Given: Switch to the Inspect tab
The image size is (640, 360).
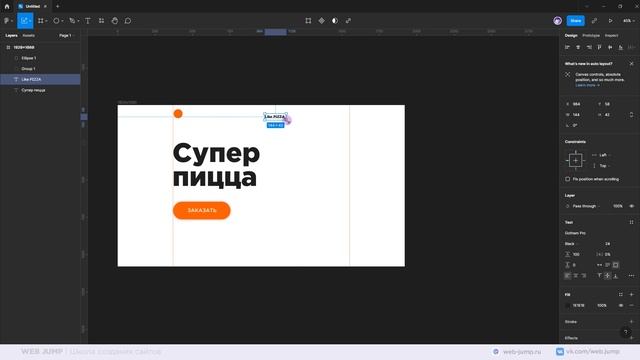Looking at the screenshot, I should (x=611, y=36).
